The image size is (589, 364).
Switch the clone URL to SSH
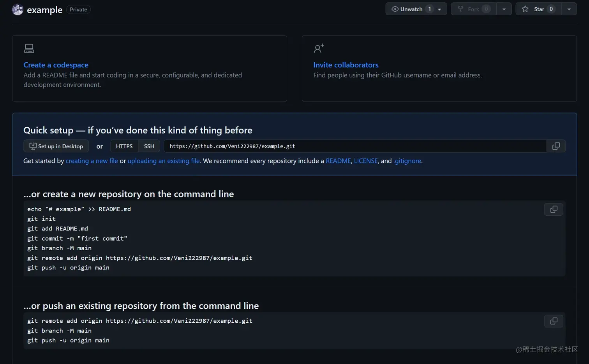pyautogui.click(x=149, y=146)
